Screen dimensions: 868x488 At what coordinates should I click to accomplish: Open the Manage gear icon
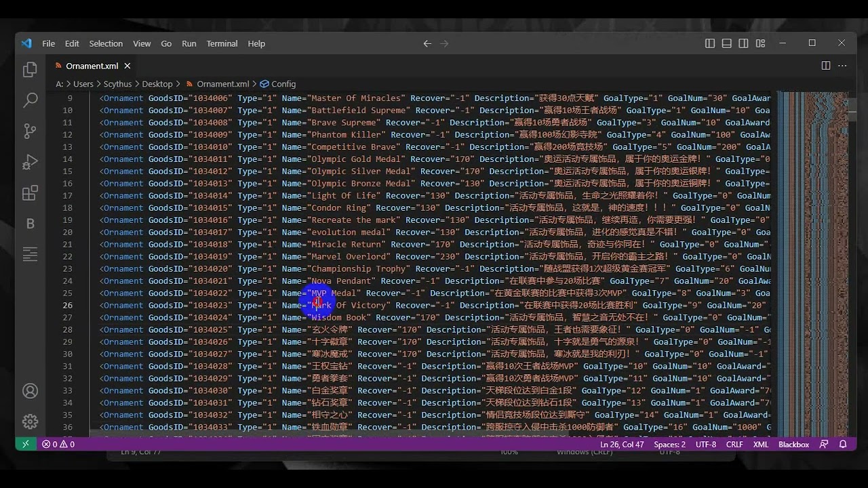tap(30, 422)
